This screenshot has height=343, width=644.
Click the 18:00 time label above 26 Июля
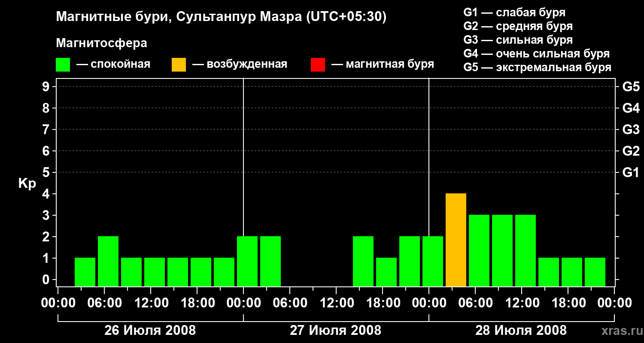197,303
